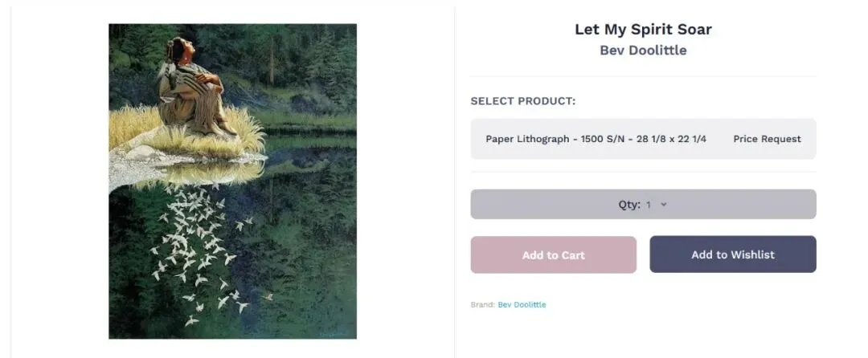This screenshot has height=358, width=868.
Task: Select the Paper Lithograph 1500 S/N option
Action: click(596, 139)
